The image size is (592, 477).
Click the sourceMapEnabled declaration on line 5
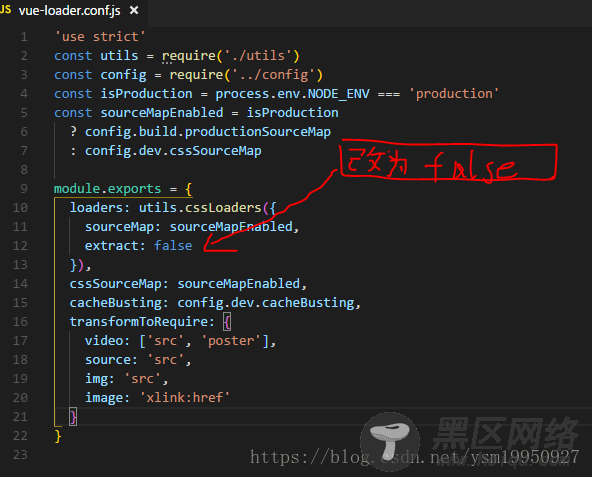tap(162, 113)
